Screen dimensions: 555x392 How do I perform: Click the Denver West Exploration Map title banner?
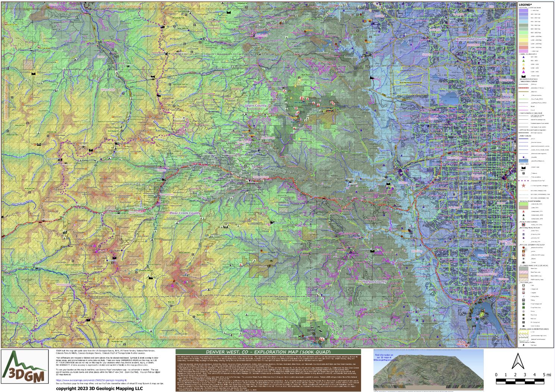pos(268,352)
